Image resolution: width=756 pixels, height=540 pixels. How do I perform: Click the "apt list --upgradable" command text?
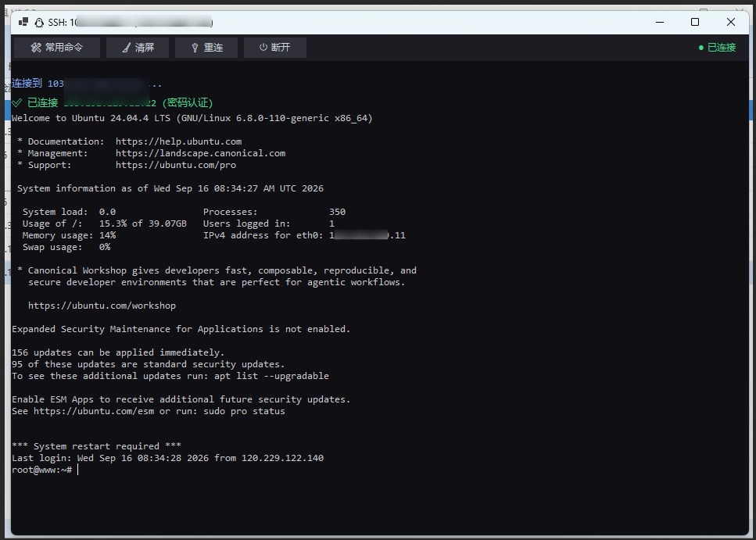coord(271,376)
